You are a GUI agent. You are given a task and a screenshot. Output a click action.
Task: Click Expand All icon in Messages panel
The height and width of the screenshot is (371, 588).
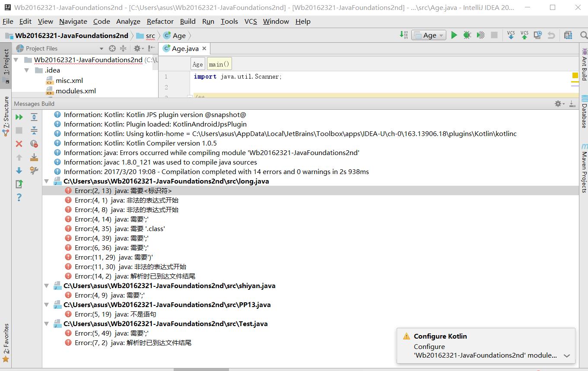[34, 117]
